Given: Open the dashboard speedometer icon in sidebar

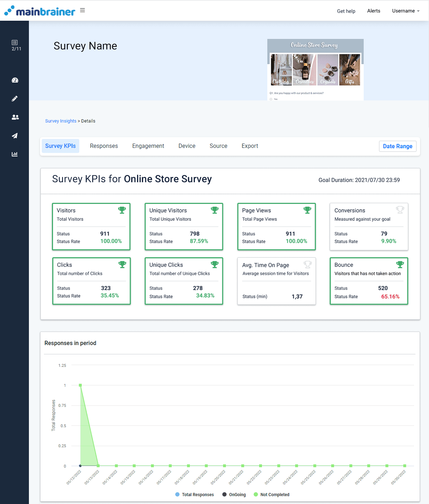Looking at the screenshot, I should click(x=15, y=80).
